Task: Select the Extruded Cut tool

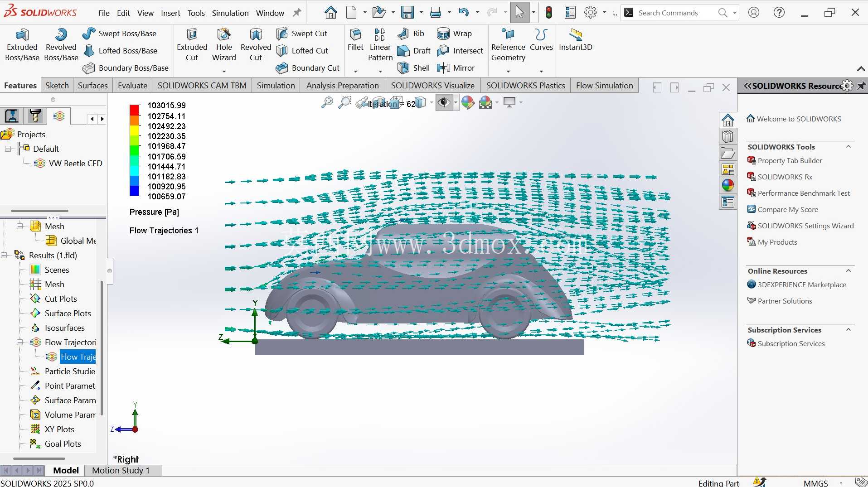Action: [x=192, y=44]
